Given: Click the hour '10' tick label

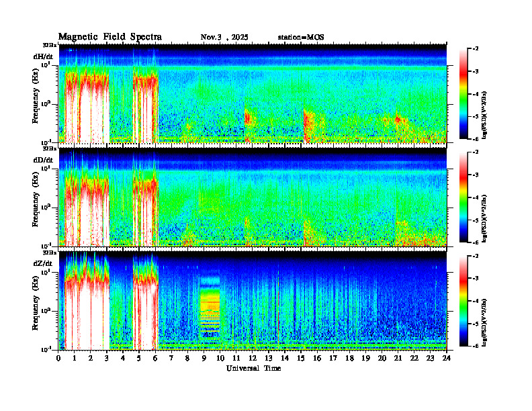Looking at the screenshot, I should point(220,358).
